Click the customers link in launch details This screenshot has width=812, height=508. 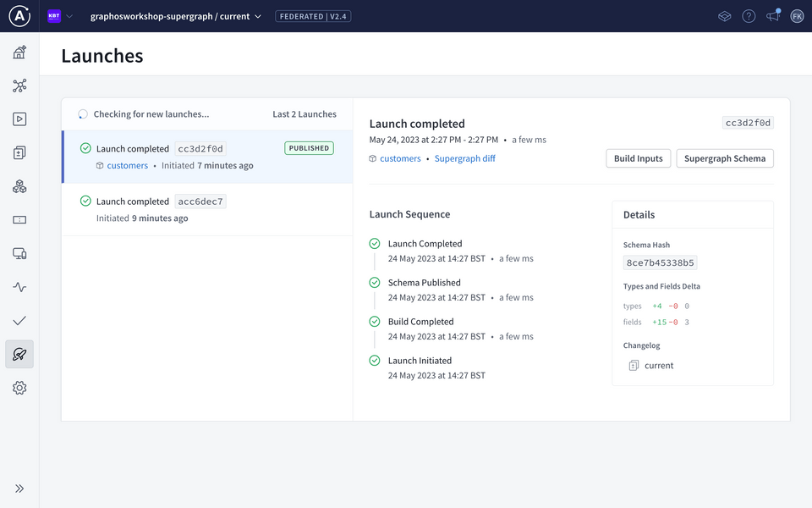(400, 158)
